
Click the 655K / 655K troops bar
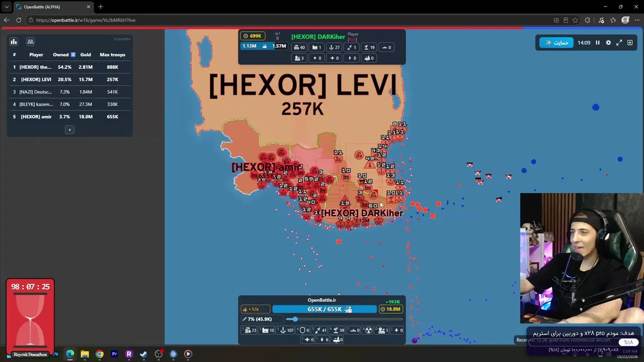pos(325,309)
